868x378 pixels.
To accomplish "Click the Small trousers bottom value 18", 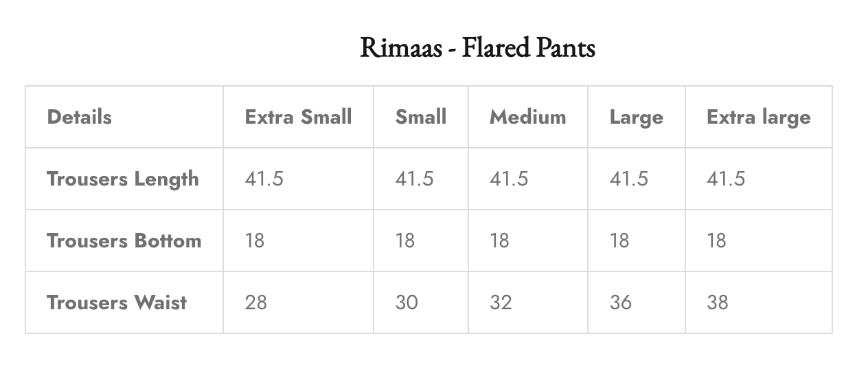I will coord(405,241).
